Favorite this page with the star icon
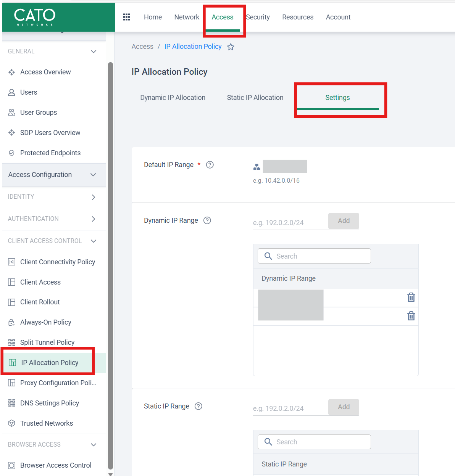455x476 pixels. click(231, 47)
